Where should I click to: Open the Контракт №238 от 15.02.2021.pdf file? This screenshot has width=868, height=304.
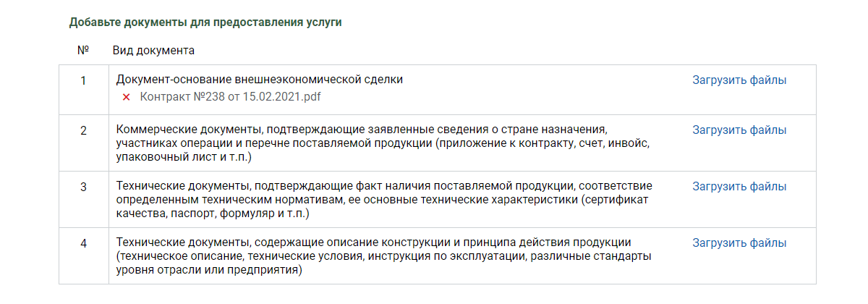click(229, 96)
